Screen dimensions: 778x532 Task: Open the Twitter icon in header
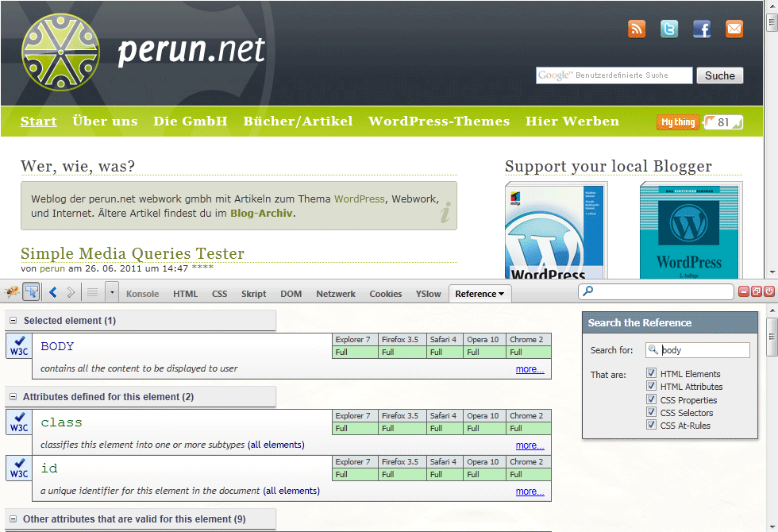(668, 29)
